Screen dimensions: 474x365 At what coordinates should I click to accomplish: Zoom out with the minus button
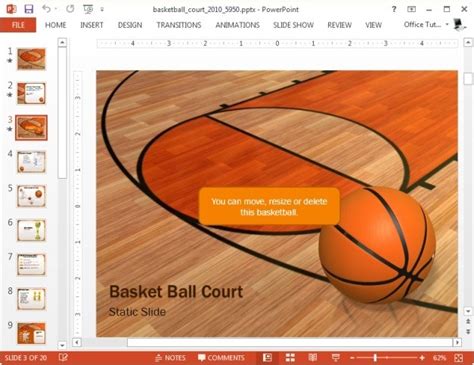pyautogui.click(x=352, y=358)
